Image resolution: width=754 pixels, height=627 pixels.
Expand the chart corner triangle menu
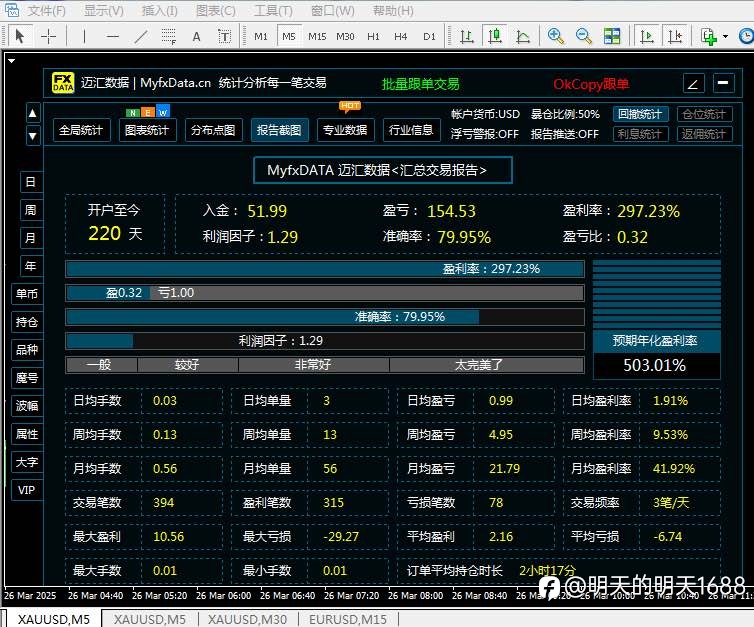(12, 61)
